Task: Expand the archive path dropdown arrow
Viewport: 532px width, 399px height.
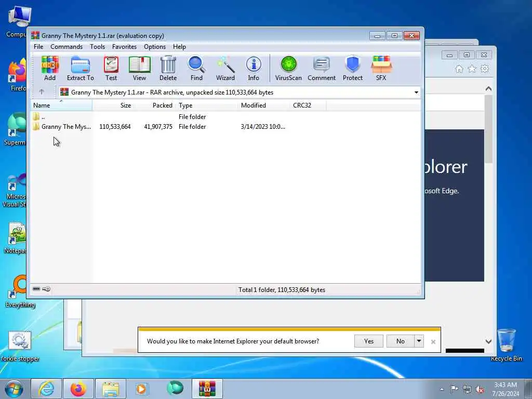Action: (416, 92)
